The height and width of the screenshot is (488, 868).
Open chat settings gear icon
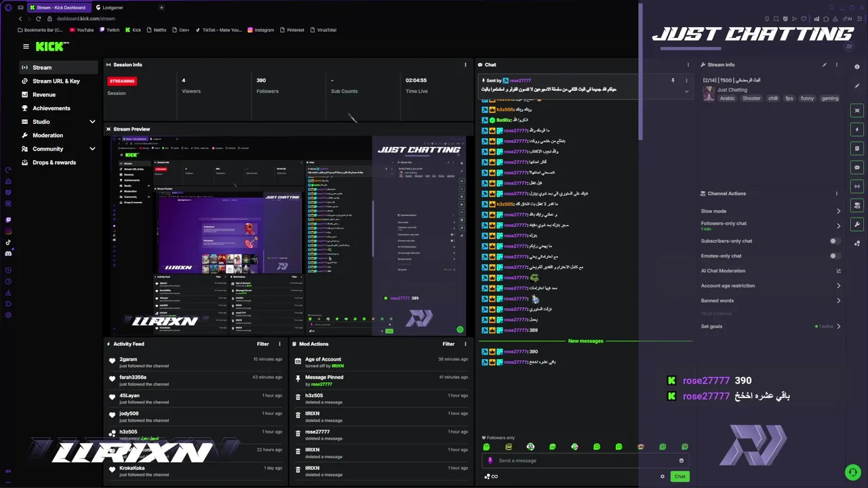point(663,476)
